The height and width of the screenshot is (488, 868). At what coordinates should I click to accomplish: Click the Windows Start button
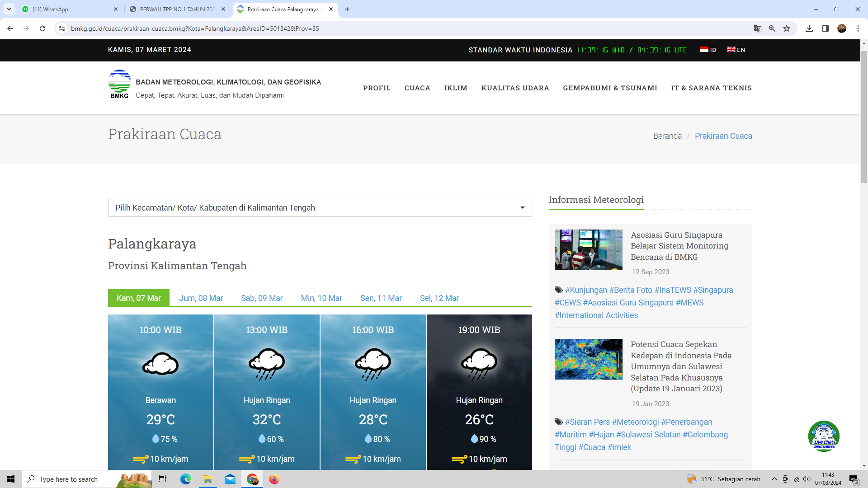click(11, 479)
